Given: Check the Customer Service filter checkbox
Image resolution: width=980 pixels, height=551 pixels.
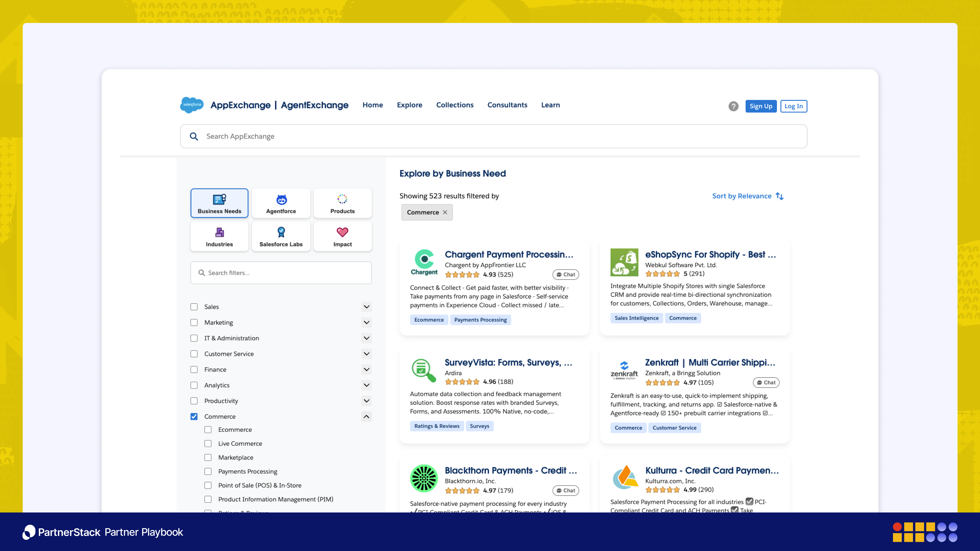Looking at the screenshot, I should coord(194,354).
